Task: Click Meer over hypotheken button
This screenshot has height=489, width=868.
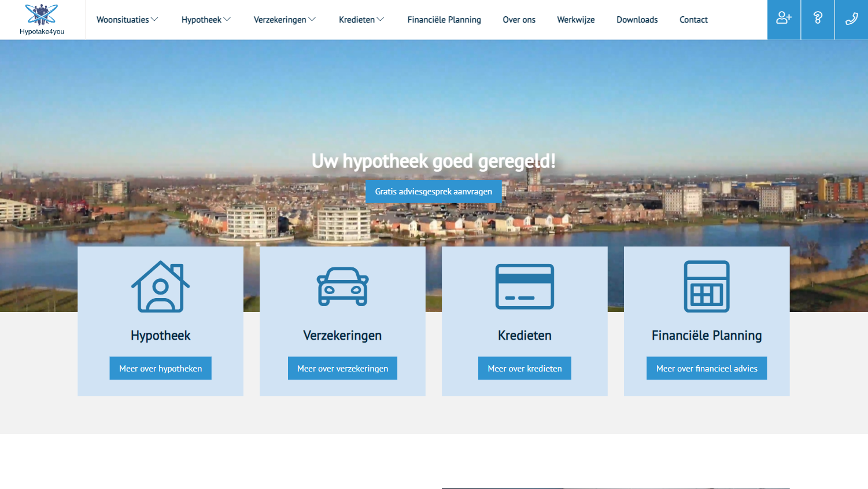Action: pyautogui.click(x=161, y=368)
